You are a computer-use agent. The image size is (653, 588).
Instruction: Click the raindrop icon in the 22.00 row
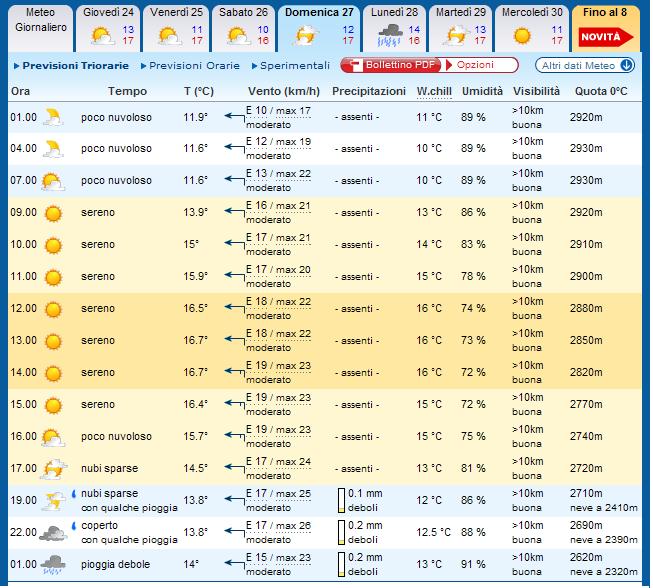tap(74, 526)
